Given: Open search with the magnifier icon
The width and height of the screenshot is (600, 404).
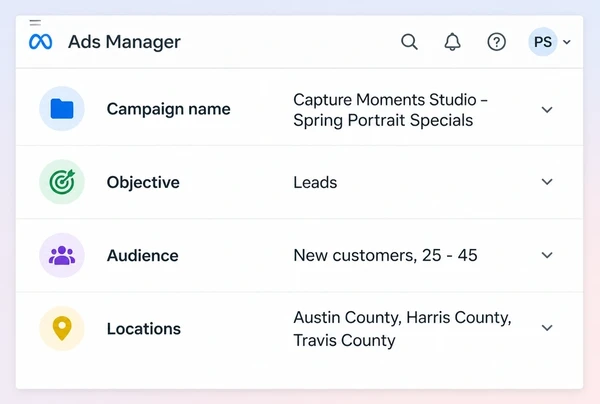Looking at the screenshot, I should (409, 42).
